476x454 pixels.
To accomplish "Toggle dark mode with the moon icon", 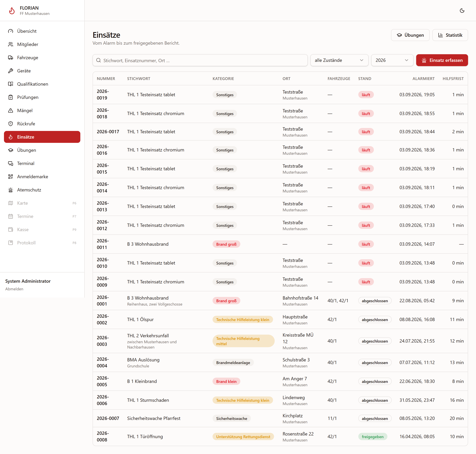I will (462, 11).
